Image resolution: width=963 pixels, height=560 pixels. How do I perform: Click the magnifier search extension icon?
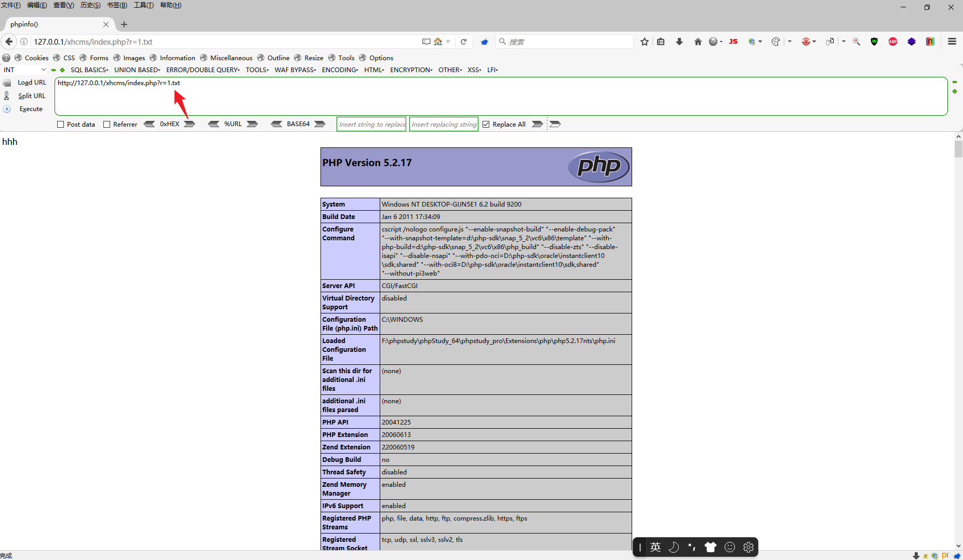tap(857, 42)
